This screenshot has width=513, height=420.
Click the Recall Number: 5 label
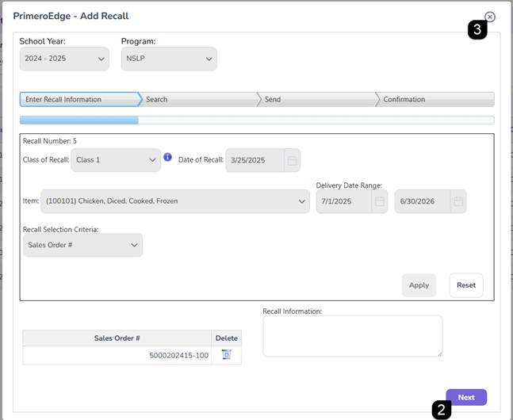(x=50, y=141)
